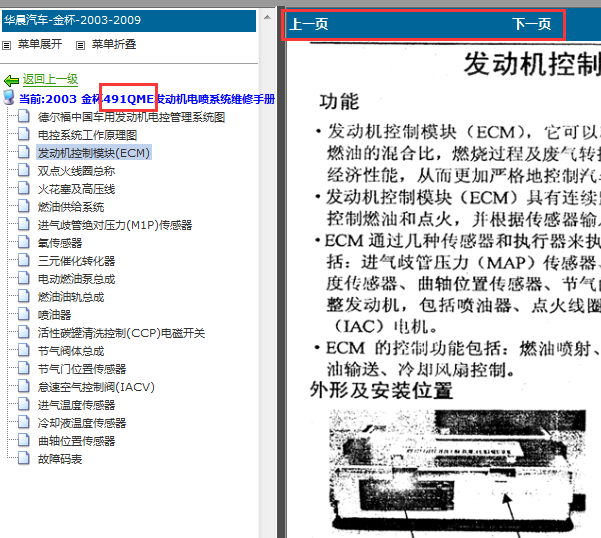Open 电动燃油泵总成 entry
Viewport: 601px width, 538px height.
(76, 279)
